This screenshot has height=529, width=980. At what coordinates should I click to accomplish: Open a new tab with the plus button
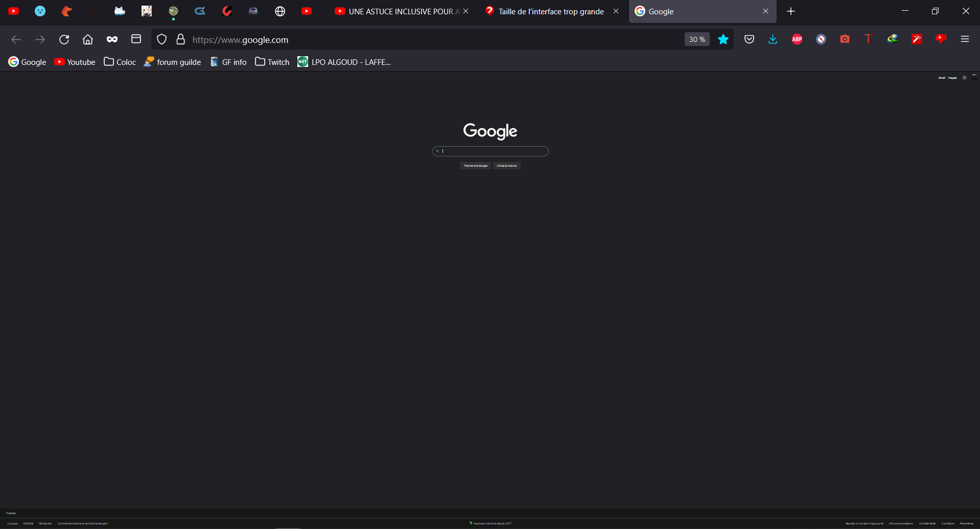click(x=791, y=11)
